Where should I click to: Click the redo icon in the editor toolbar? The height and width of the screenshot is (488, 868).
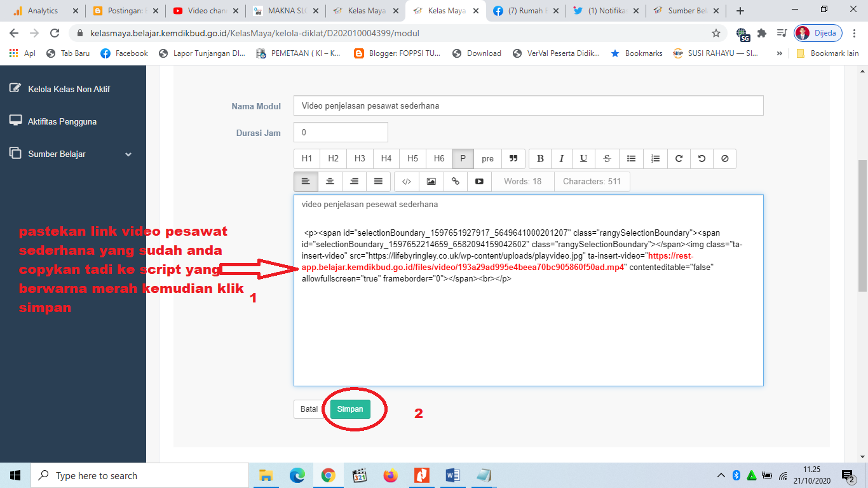click(679, 159)
